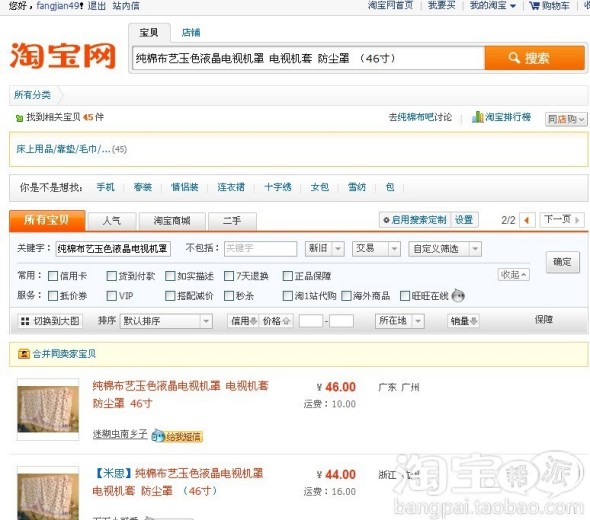The height and width of the screenshot is (520, 590).
Task: Enable the 如实描述 checkbox
Action: (170, 276)
